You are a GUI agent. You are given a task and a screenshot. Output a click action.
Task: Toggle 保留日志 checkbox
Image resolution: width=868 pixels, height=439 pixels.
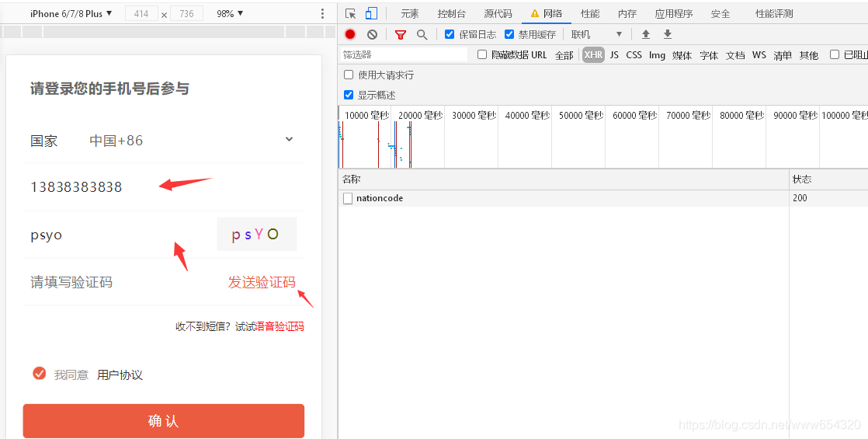coord(450,34)
